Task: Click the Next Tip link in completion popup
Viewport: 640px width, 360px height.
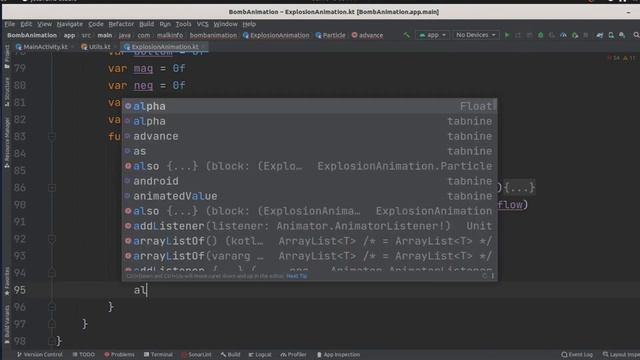Action: tap(297, 276)
